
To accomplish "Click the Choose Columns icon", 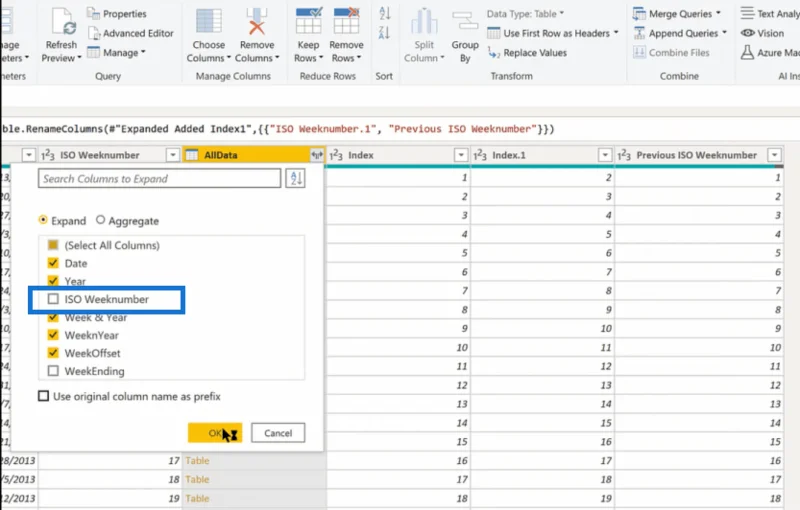I will click(x=209, y=21).
